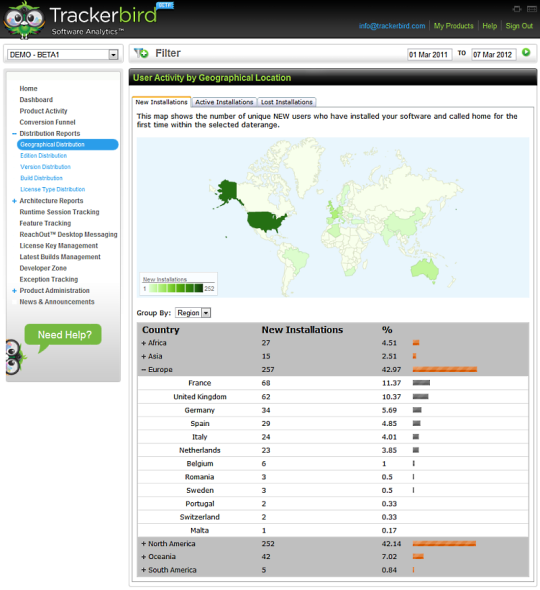Open the Help link in header
Viewport: 540px width, 590px height.
pyautogui.click(x=490, y=26)
